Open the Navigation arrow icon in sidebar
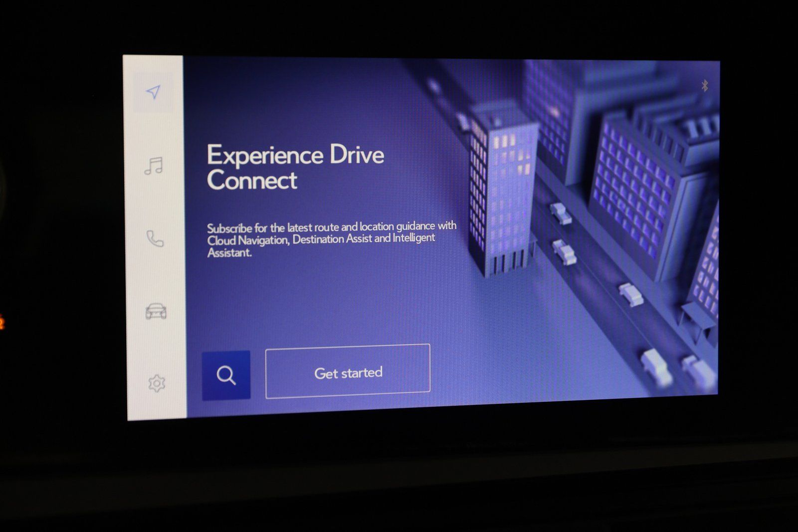This screenshot has width=798, height=532. [x=153, y=92]
